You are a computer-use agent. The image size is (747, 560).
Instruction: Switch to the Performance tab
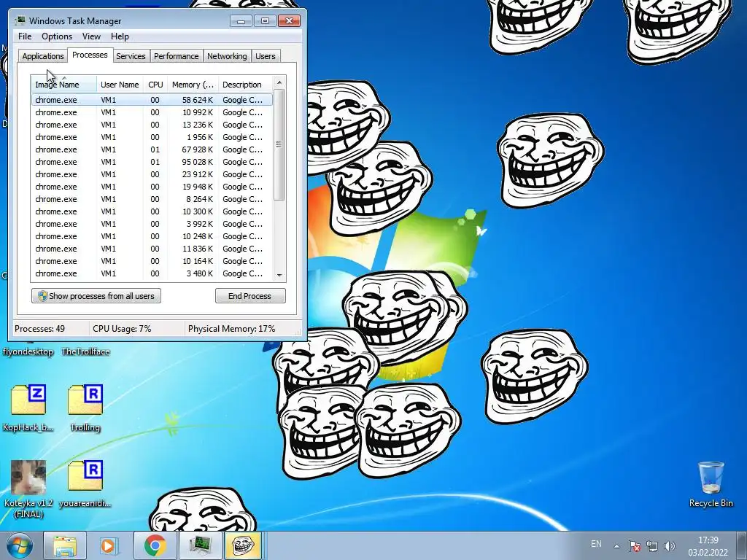coord(177,55)
